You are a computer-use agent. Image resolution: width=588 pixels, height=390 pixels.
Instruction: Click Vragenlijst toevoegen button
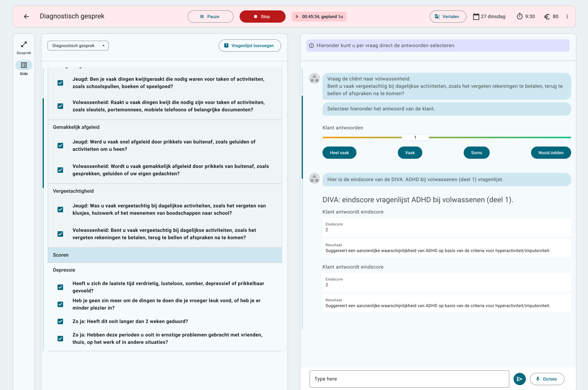(x=250, y=46)
